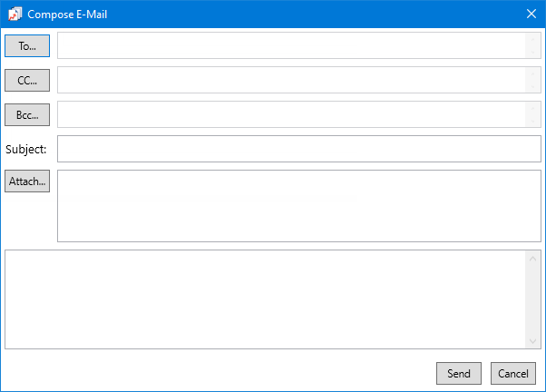Open the CC... recipient picker
The height and width of the screenshot is (392, 546).
[27, 80]
